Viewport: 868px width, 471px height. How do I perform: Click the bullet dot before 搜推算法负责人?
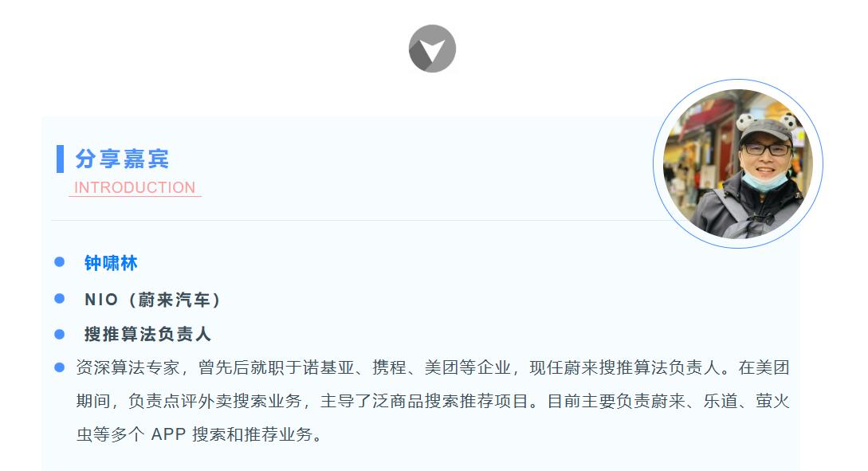[60, 334]
